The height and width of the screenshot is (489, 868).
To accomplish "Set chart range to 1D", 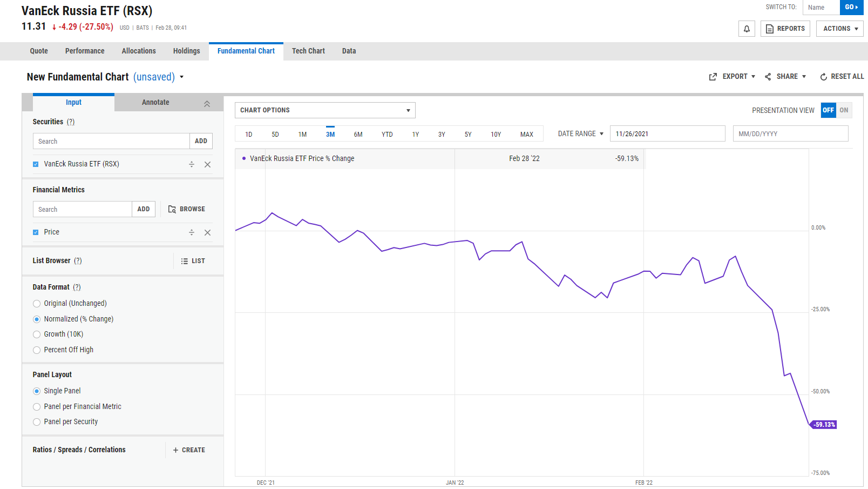I will click(x=249, y=135).
